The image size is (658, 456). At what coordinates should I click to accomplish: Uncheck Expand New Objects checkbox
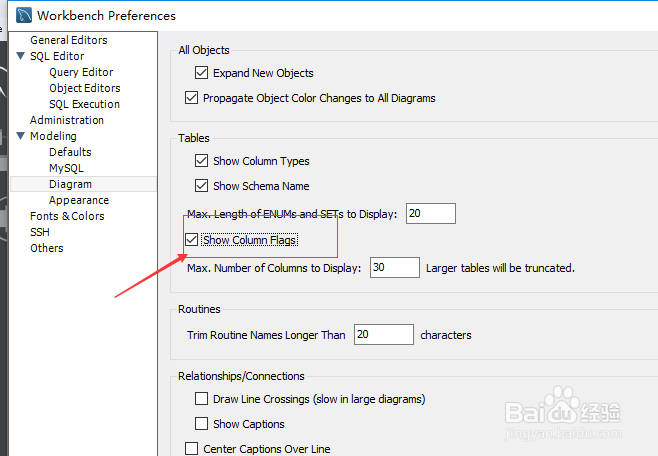201,73
